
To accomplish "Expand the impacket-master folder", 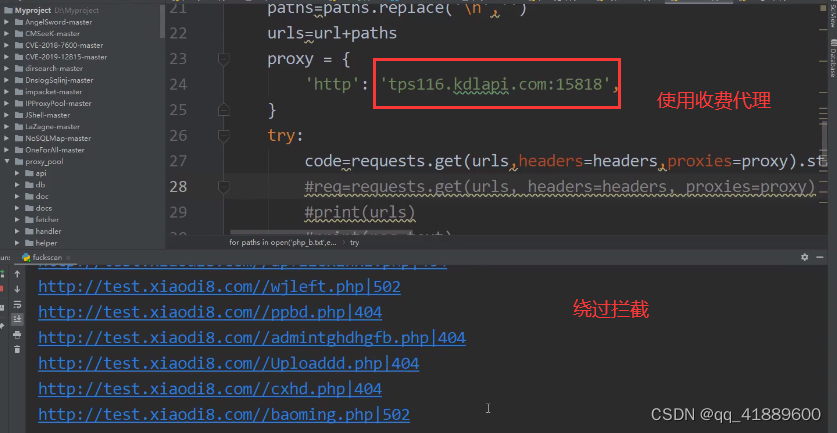I will click(x=7, y=92).
